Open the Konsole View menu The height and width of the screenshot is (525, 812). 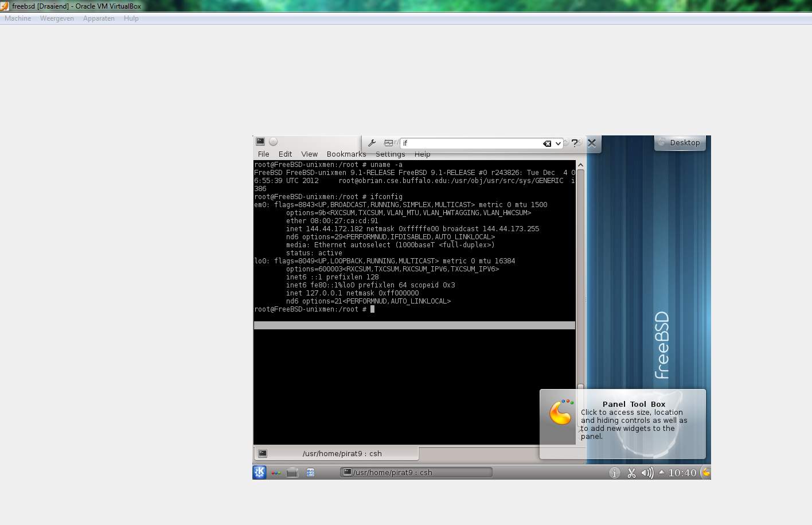point(309,154)
